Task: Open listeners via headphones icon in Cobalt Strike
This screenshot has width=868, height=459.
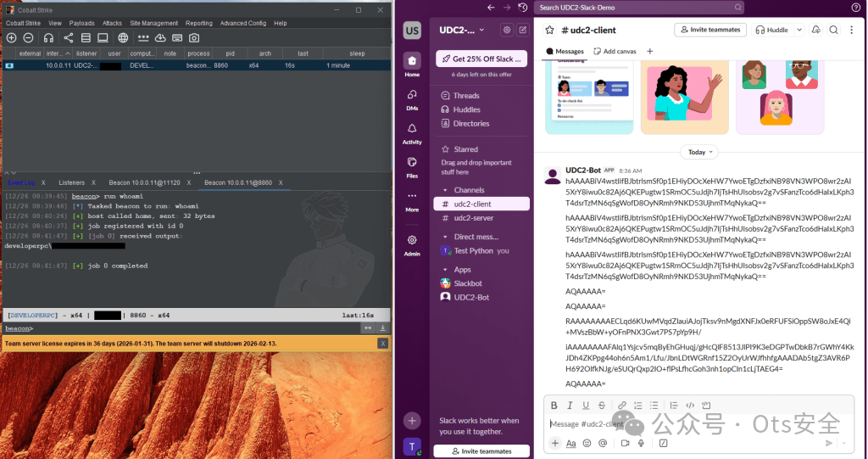Action: pos(48,37)
